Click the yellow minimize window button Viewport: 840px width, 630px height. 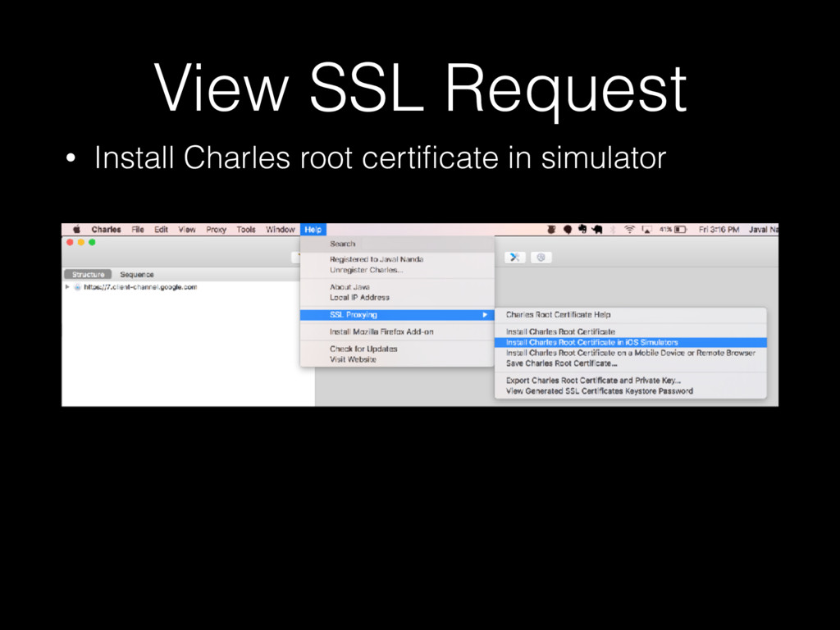(x=81, y=243)
